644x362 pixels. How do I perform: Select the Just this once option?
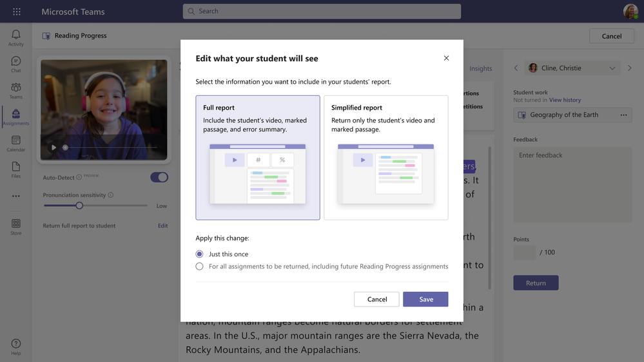pyautogui.click(x=200, y=254)
